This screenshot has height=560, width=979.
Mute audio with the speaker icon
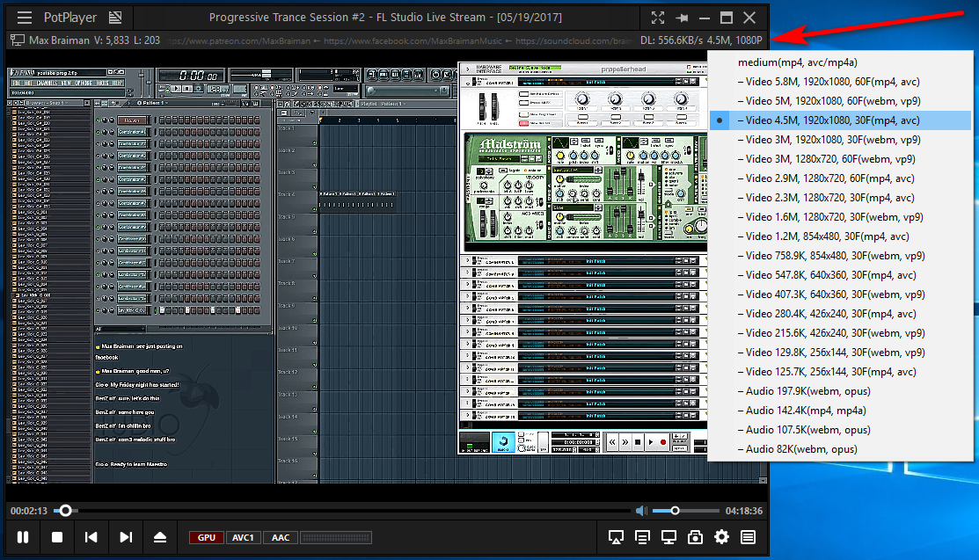[641, 511]
